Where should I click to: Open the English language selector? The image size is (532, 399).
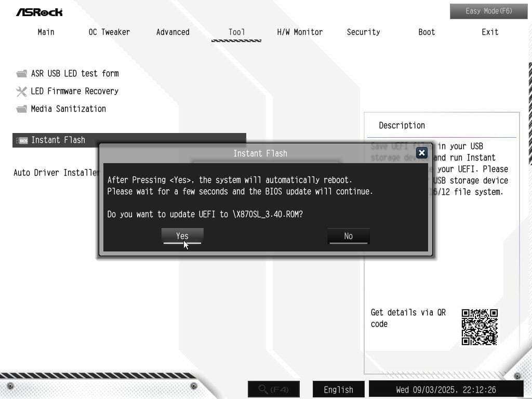(x=338, y=389)
